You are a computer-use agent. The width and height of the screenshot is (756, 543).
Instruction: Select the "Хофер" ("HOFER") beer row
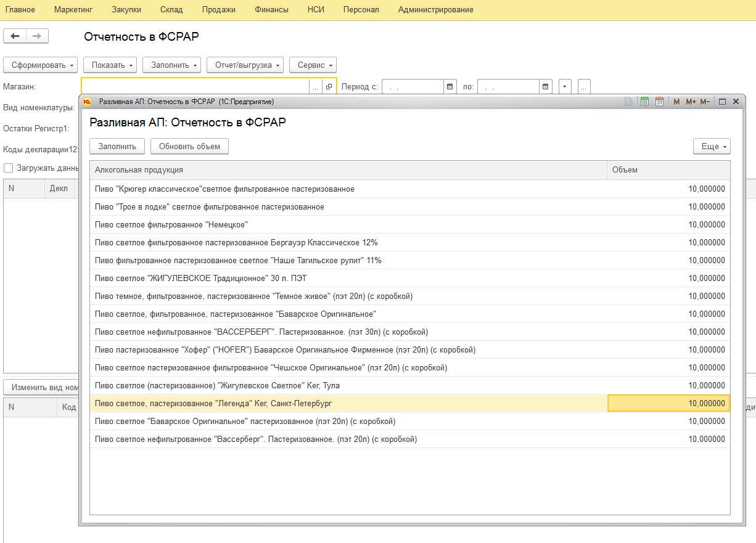[x=410, y=350]
